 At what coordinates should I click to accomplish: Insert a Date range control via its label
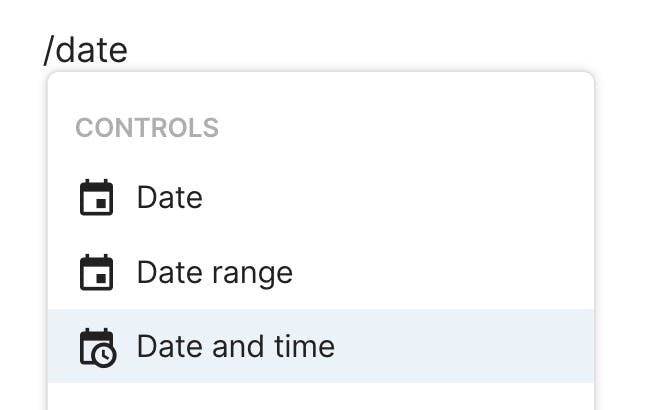coord(214,273)
